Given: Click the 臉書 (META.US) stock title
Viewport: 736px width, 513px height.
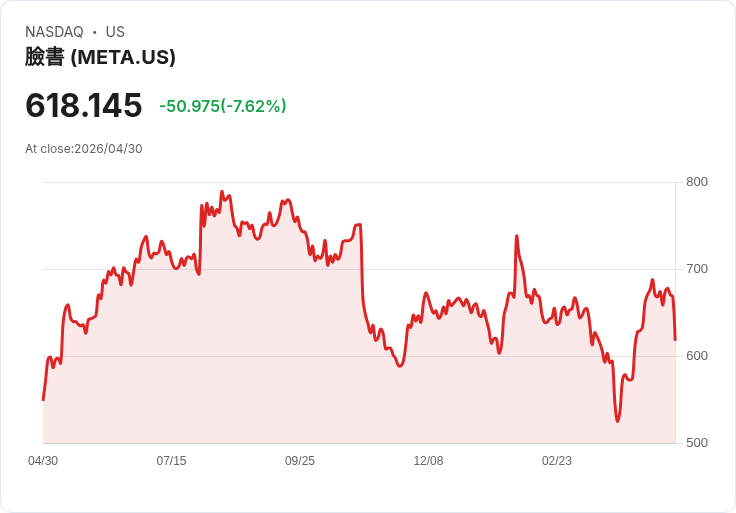Looking at the screenshot, I should pyautogui.click(x=100, y=57).
